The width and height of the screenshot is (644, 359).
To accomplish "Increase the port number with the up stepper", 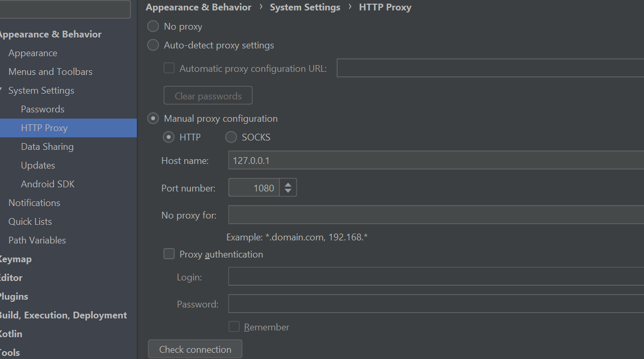I will 288,184.
